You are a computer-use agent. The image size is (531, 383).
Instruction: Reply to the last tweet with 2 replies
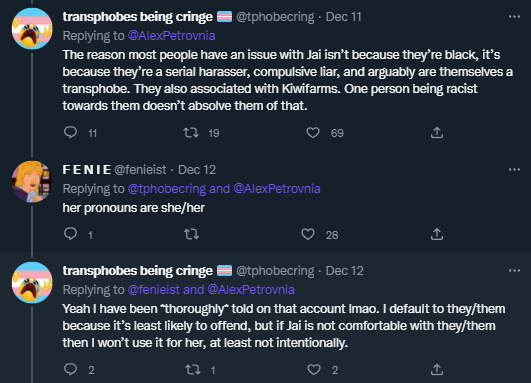click(70, 369)
